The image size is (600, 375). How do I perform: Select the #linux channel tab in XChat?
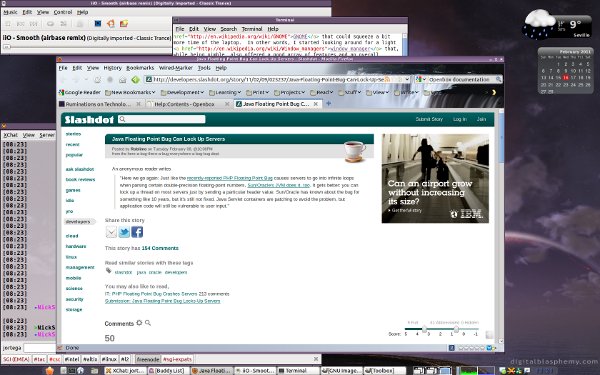coord(109,359)
